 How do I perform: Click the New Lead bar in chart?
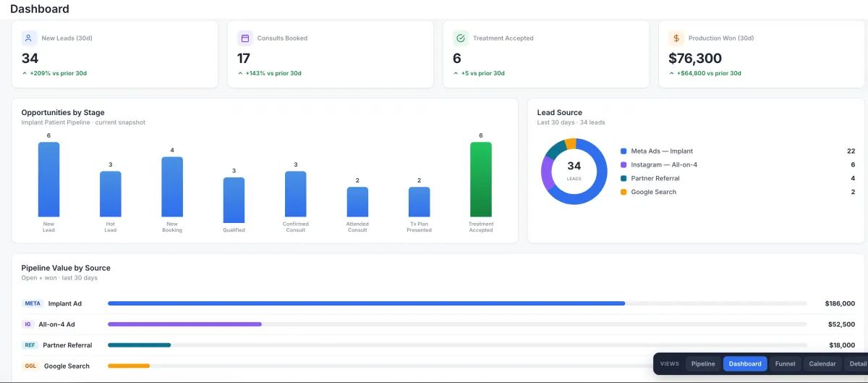coord(48,180)
